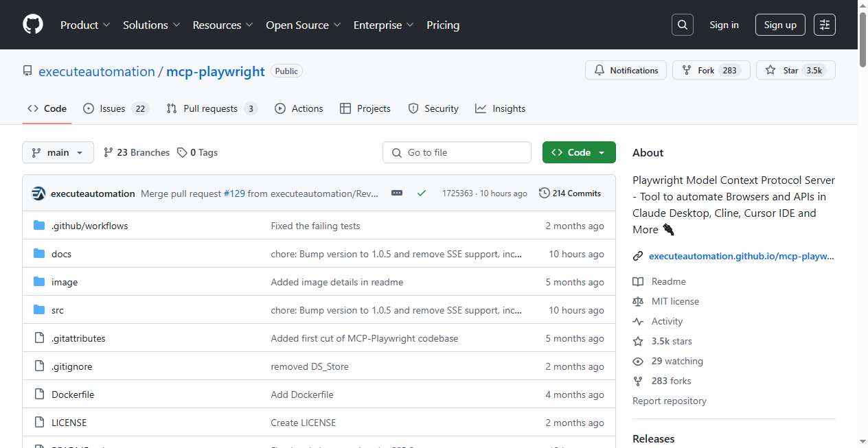Click the link icon beside website URL
The image size is (868, 448).
pos(638,256)
